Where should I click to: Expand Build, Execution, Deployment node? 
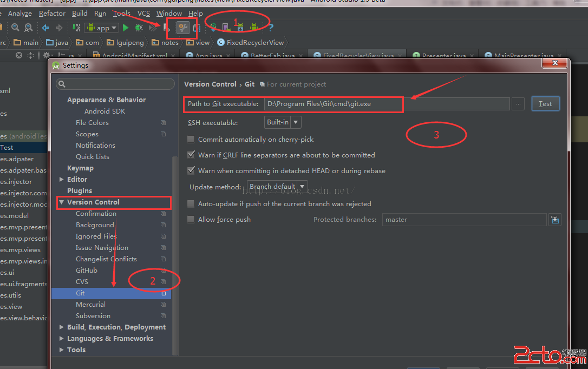click(62, 327)
